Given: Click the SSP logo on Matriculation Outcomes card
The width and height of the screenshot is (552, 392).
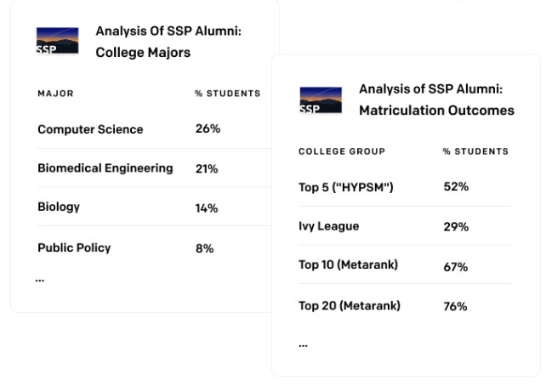Looking at the screenshot, I should point(321,100).
